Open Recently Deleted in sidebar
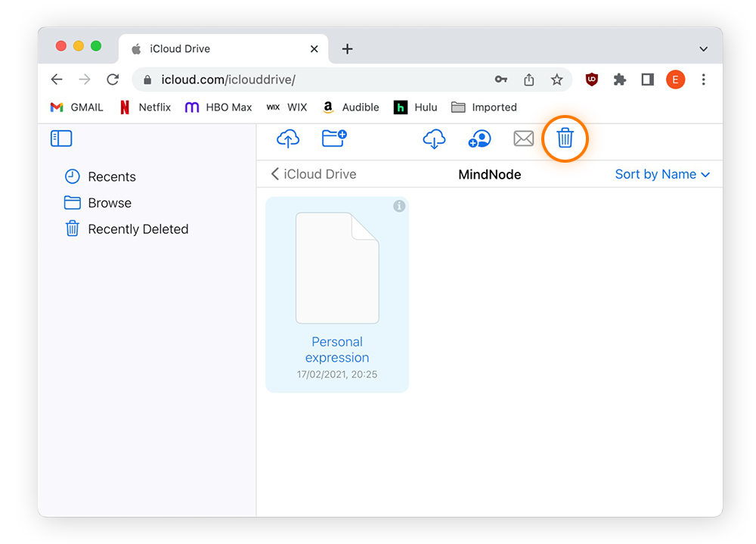This screenshot has width=756, height=544. [126, 228]
